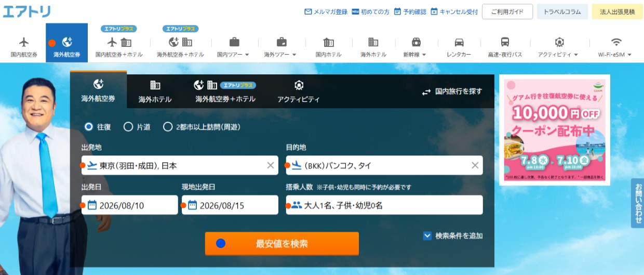The height and width of the screenshot is (275, 644).
Task: Open キャンセル受付 cancellation link
Action: point(454,11)
